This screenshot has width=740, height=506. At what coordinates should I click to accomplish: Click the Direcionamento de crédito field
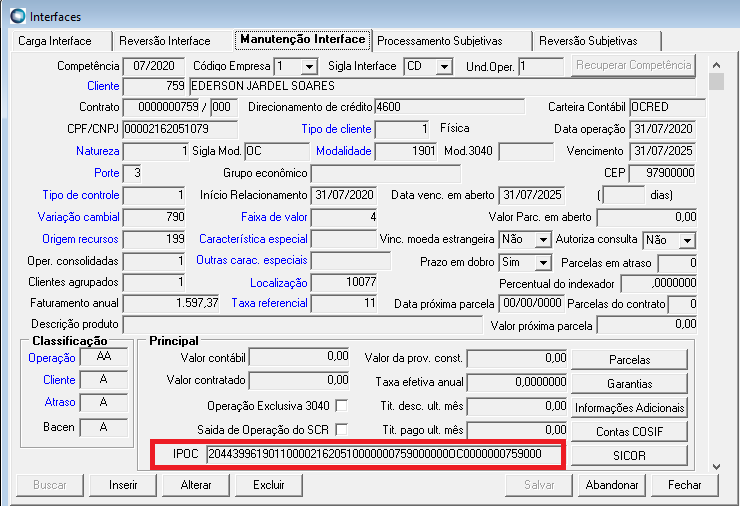[449, 107]
